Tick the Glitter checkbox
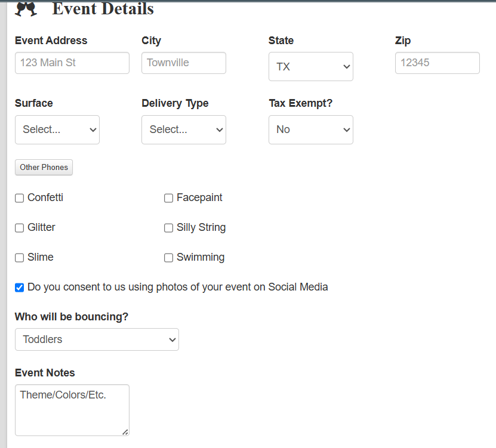The height and width of the screenshot is (448, 496). pos(20,228)
